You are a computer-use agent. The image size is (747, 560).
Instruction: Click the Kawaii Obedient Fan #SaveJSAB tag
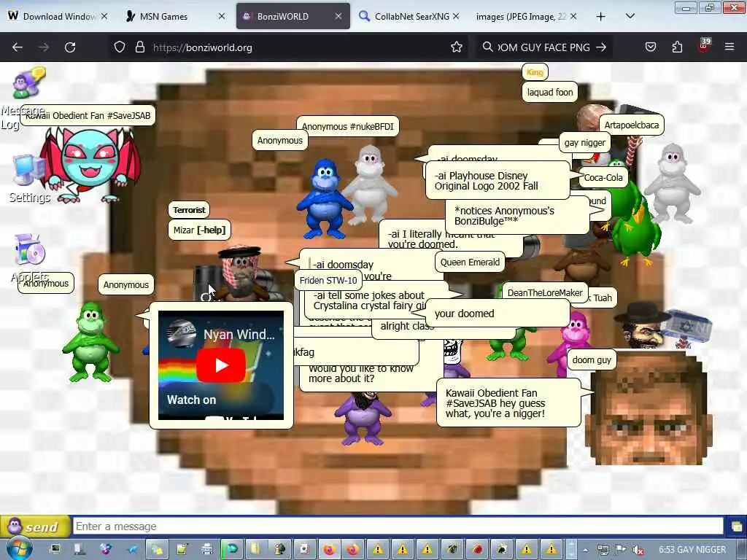tap(88, 115)
